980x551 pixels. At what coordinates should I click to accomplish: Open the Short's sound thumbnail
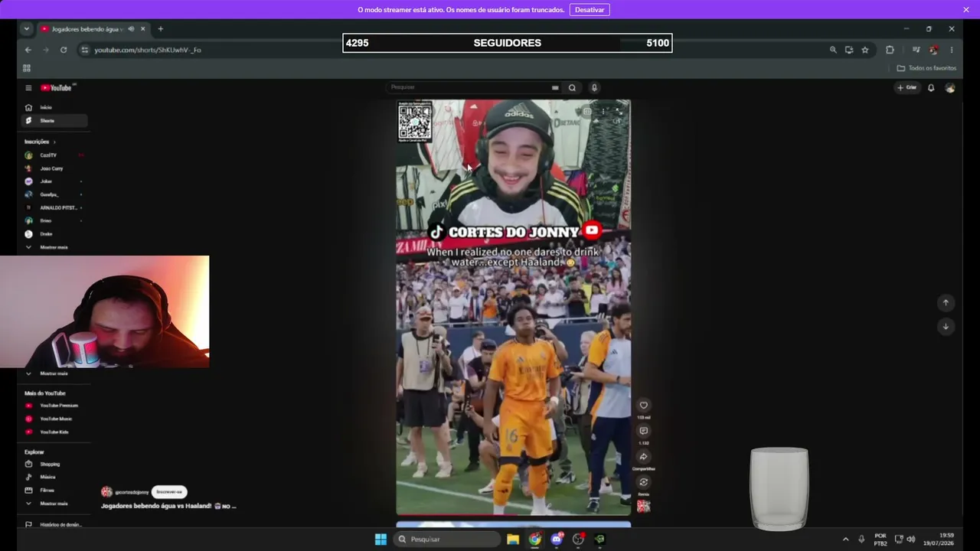pos(643,506)
